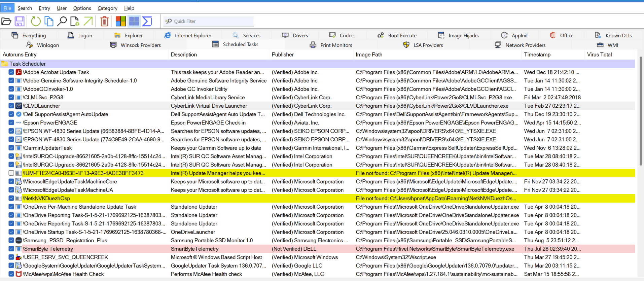Click the magnifying glass Find icon
Screen dimensions: 644x281
click(62, 21)
